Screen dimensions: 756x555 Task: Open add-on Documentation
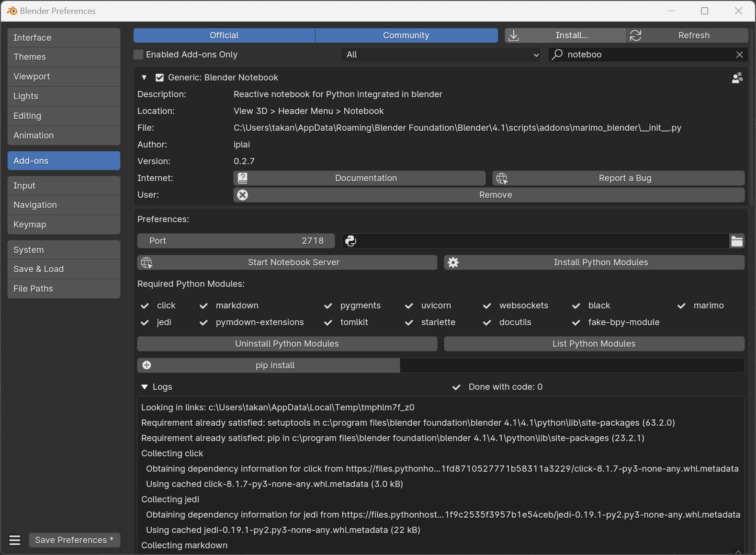tap(360, 178)
